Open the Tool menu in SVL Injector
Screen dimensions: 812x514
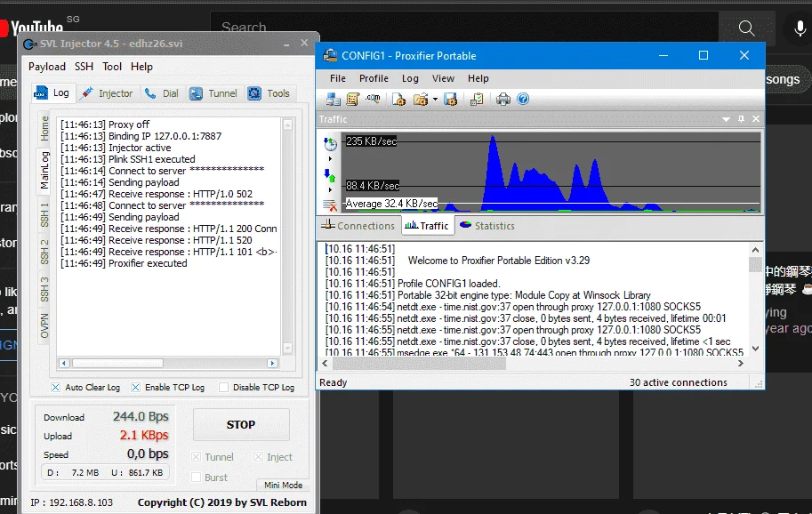[x=112, y=67]
